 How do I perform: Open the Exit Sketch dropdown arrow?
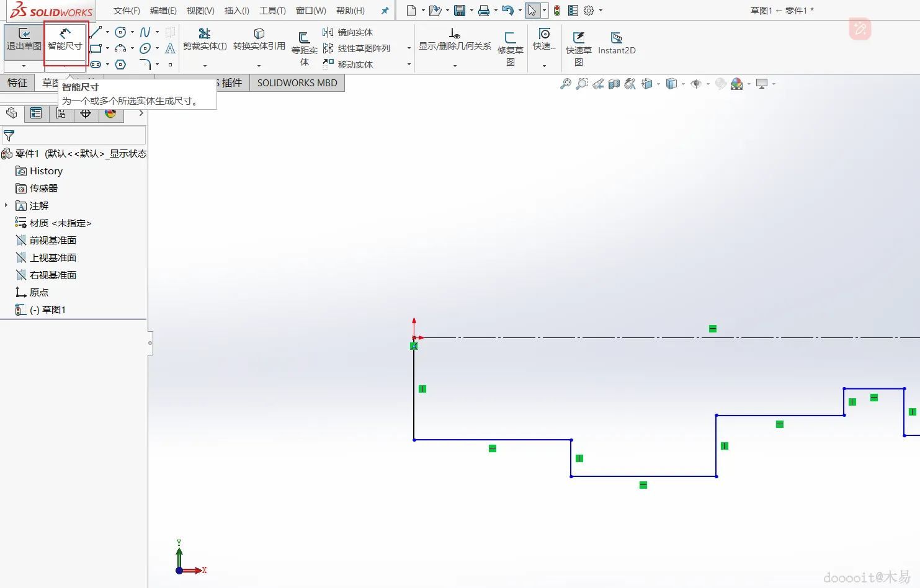(x=24, y=66)
